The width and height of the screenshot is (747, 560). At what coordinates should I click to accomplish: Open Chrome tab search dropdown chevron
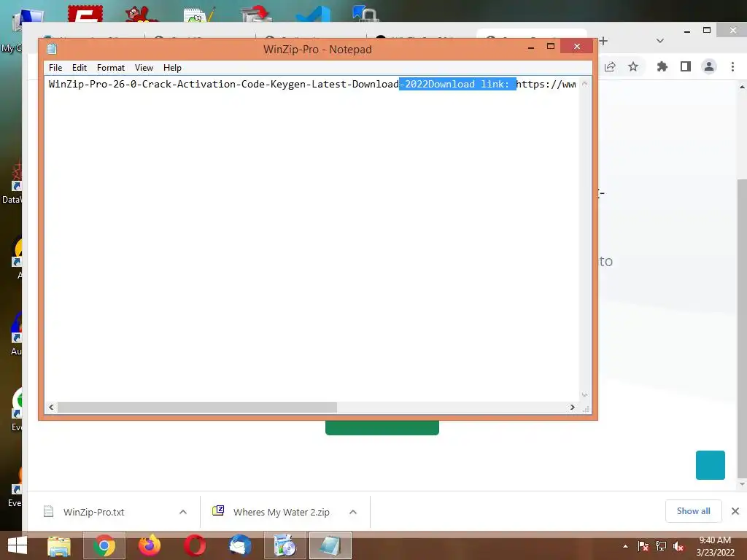coord(659,41)
